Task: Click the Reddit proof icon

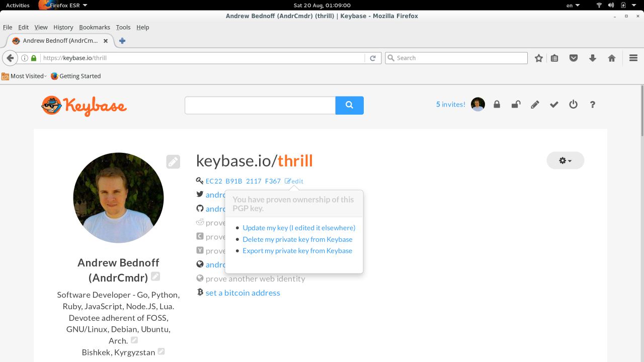Action: [x=200, y=222]
